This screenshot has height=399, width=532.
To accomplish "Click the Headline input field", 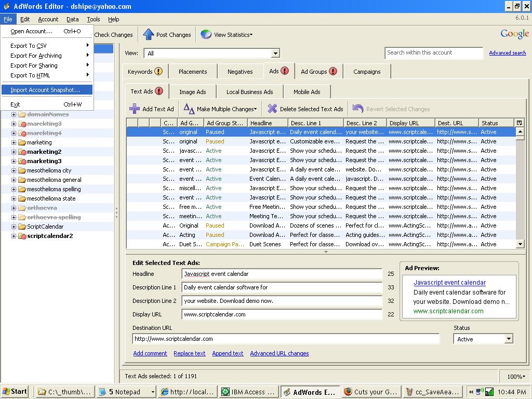I will point(282,274).
